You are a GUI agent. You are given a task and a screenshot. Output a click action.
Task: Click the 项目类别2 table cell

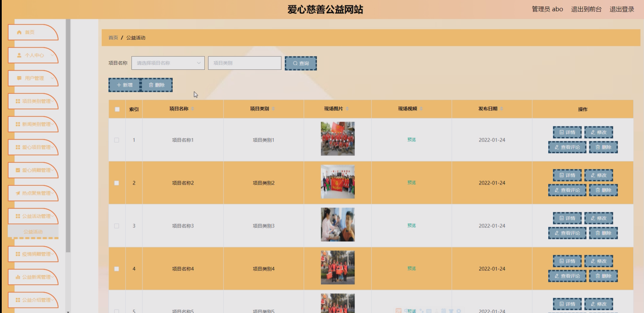263,183
